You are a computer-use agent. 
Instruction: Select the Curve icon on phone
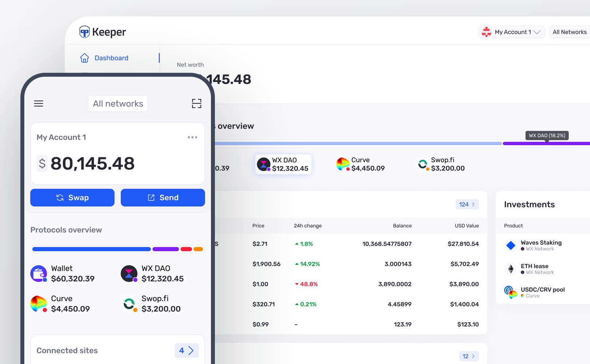(x=39, y=304)
